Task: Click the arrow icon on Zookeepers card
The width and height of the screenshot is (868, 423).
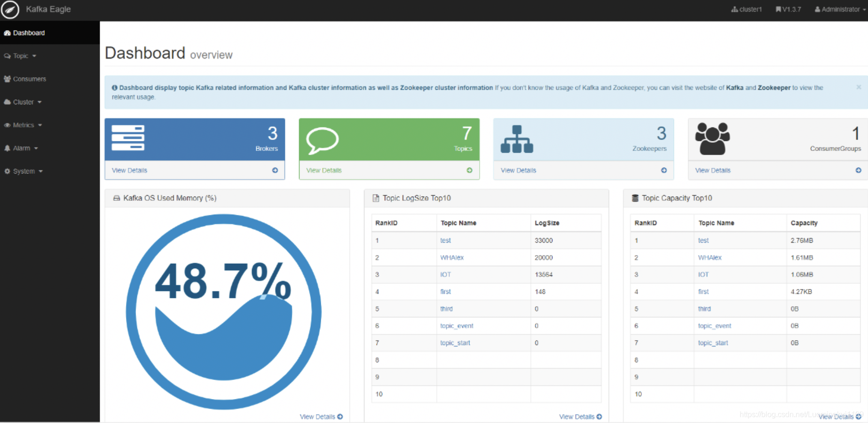Action: [x=664, y=171]
